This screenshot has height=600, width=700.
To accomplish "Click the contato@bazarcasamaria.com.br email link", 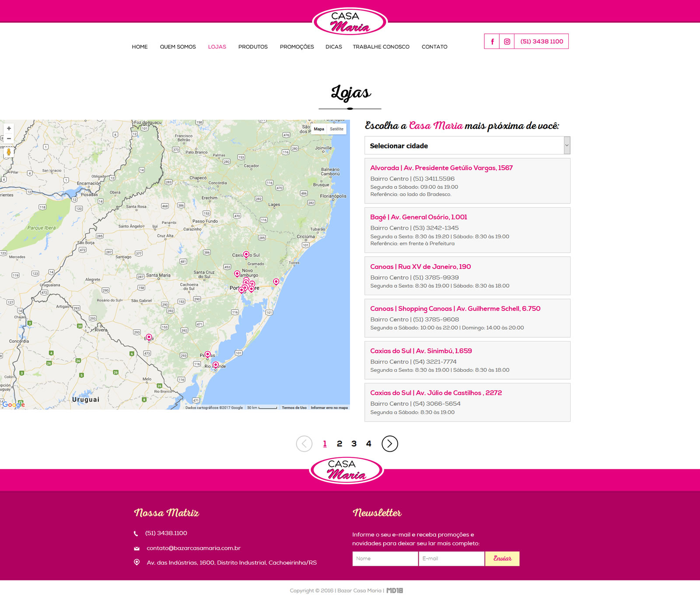I will (193, 548).
